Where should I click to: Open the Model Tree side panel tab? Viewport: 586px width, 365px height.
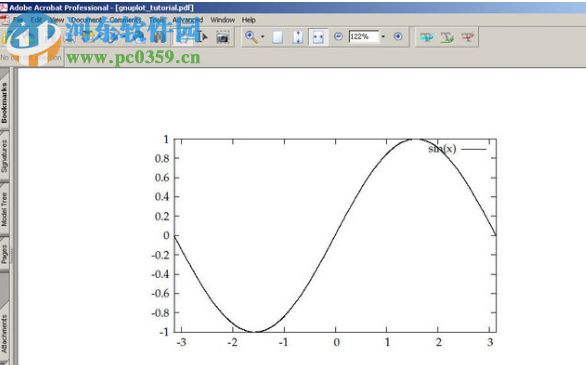[4, 209]
